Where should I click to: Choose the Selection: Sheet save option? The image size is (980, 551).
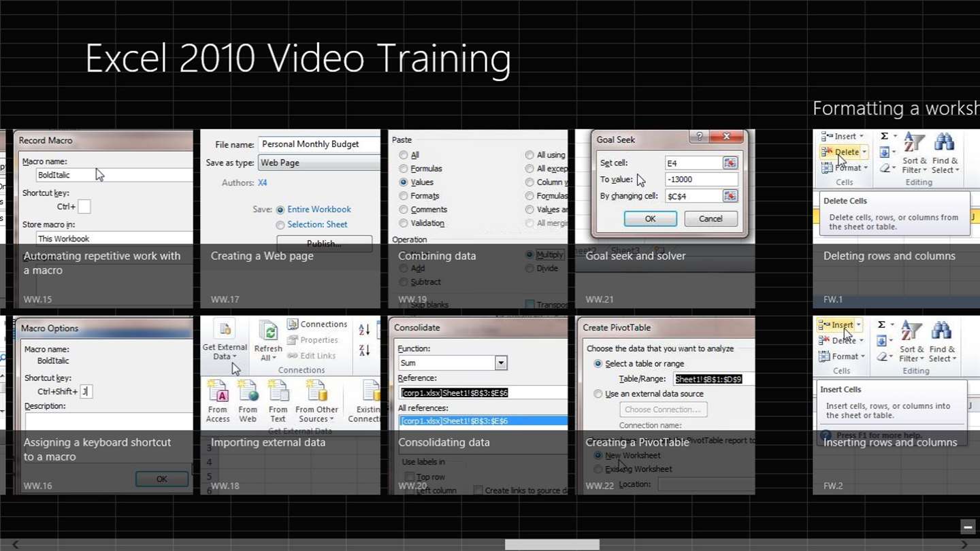(x=280, y=224)
